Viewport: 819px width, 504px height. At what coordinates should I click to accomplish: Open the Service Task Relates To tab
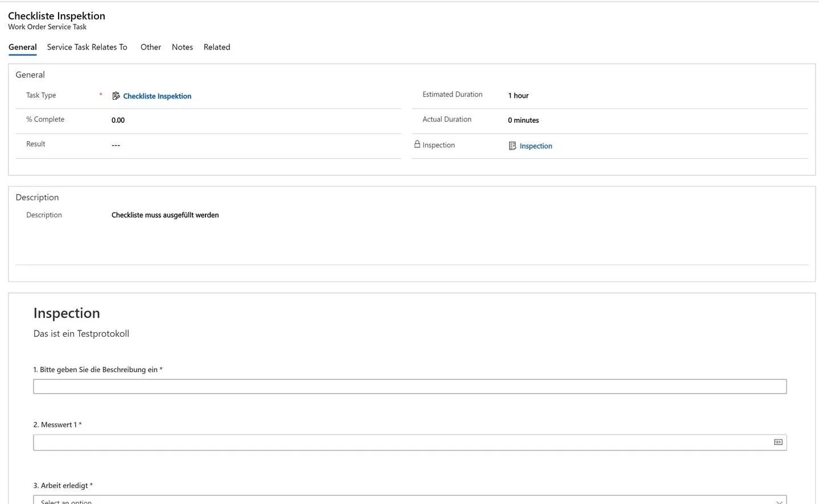[x=87, y=47]
